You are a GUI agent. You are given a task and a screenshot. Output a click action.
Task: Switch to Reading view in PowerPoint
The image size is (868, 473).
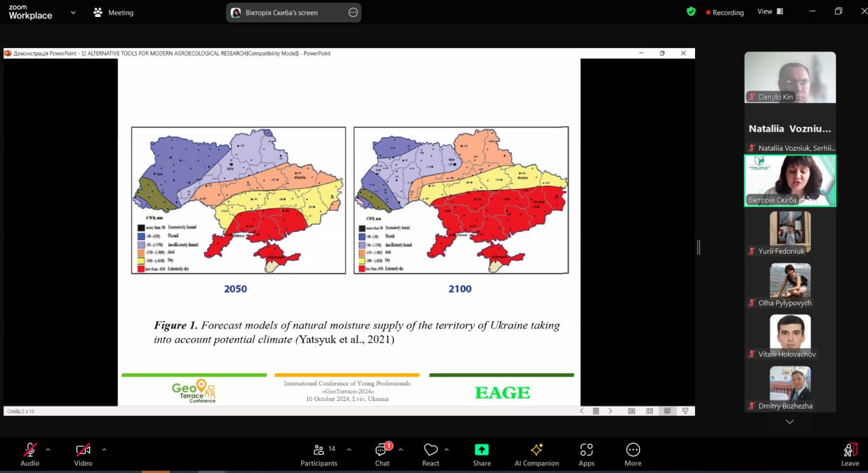click(x=667, y=411)
